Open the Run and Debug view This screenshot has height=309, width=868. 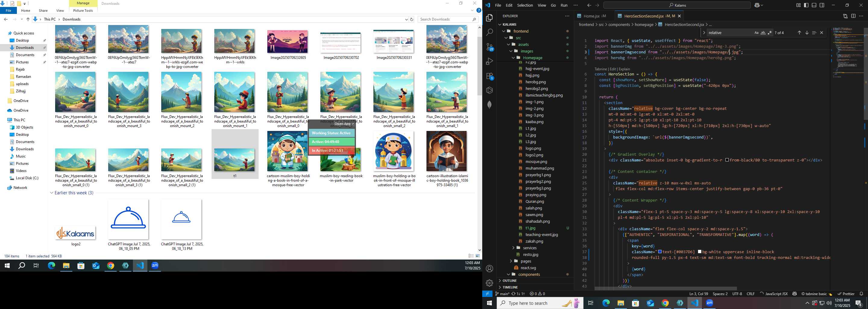pos(489,61)
